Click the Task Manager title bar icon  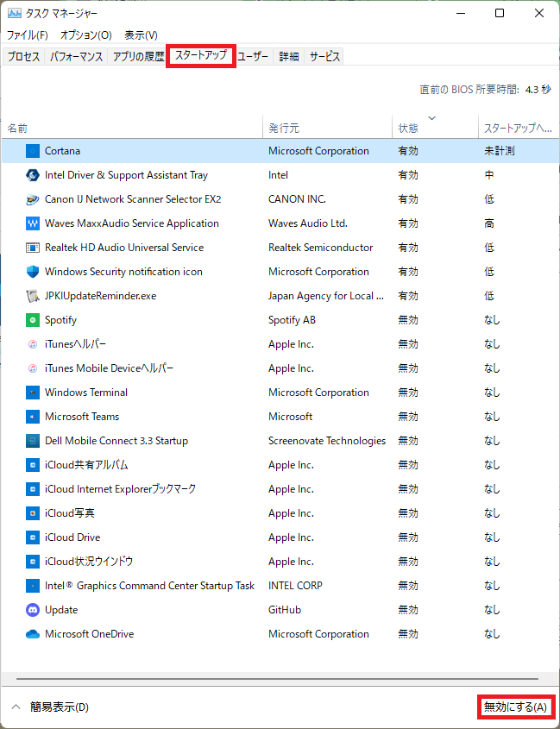coord(15,14)
